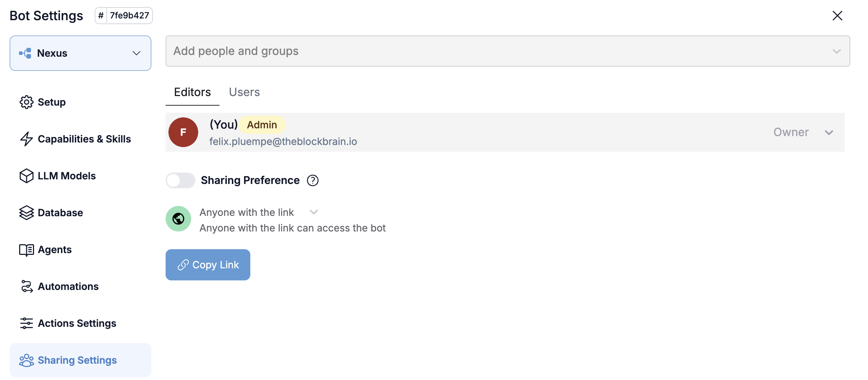The width and height of the screenshot is (868, 380).
Task: Click the Actions Settings sliders icon
Action: 26,323
